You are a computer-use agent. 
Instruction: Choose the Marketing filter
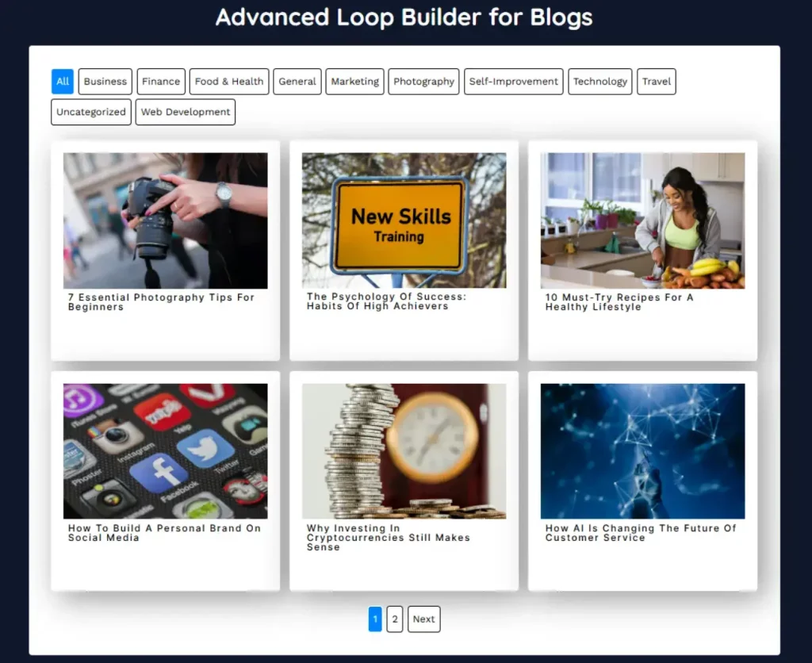coord(354,82)
